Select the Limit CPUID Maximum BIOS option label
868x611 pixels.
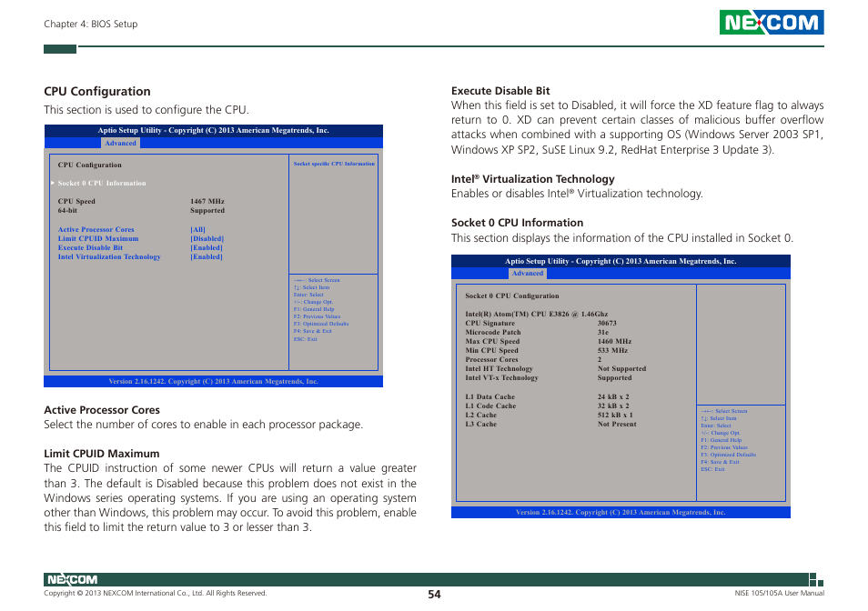coord(98,239)
